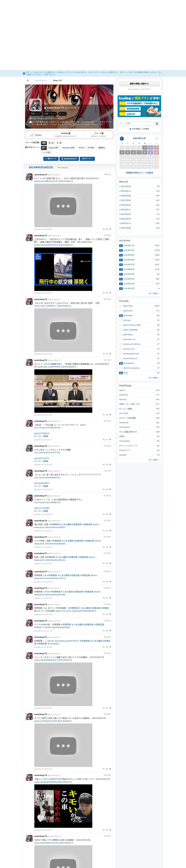Open #pixiv hashtag link
Screen dimensions: 186x868
pyautogui.click(x=122, y=390)
